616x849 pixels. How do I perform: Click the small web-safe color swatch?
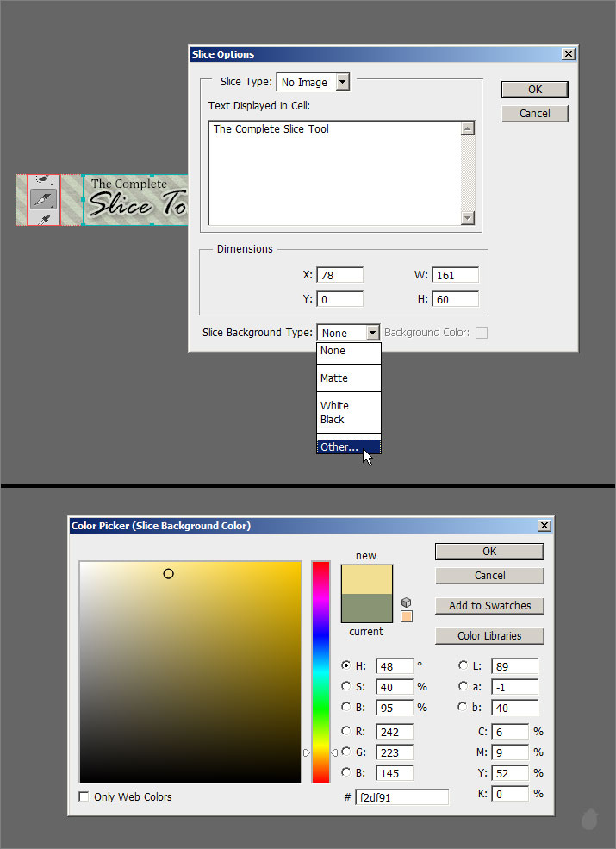coord(407,616)
